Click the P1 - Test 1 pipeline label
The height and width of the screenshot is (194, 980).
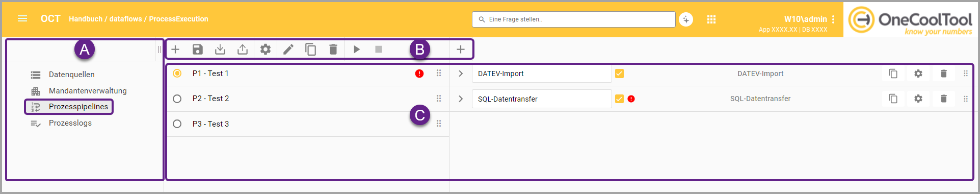210,74
